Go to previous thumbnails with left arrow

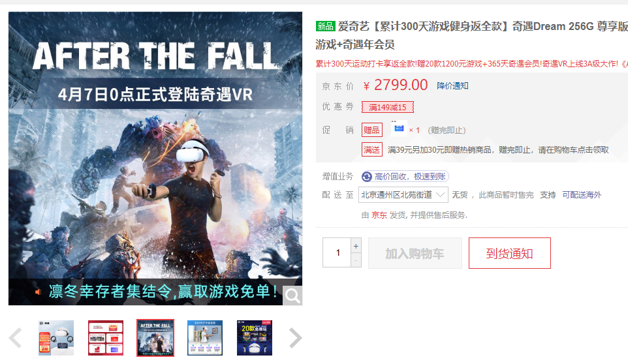(15, 338)
